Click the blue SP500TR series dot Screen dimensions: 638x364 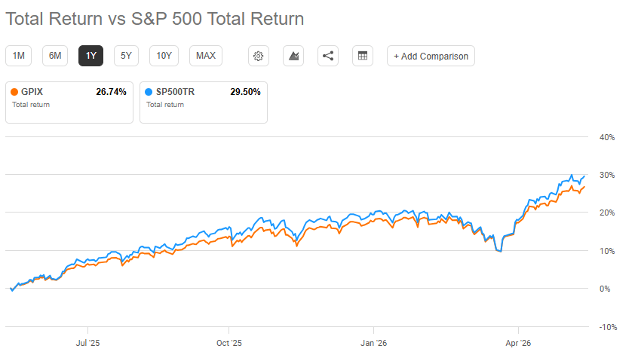click(x=149, y=92)
